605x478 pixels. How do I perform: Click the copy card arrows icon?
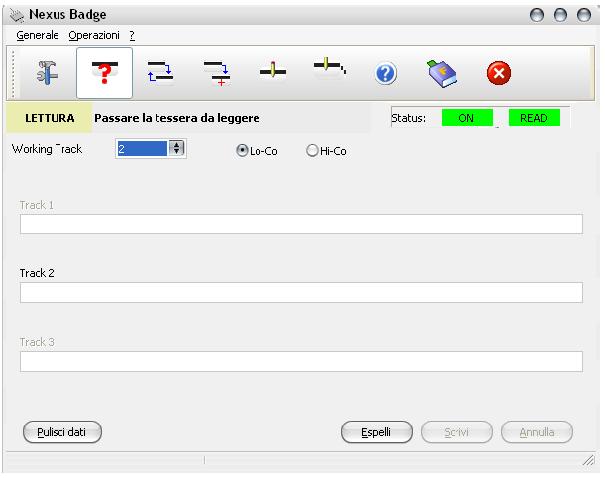pyautogui.click(x=160, y=72)
